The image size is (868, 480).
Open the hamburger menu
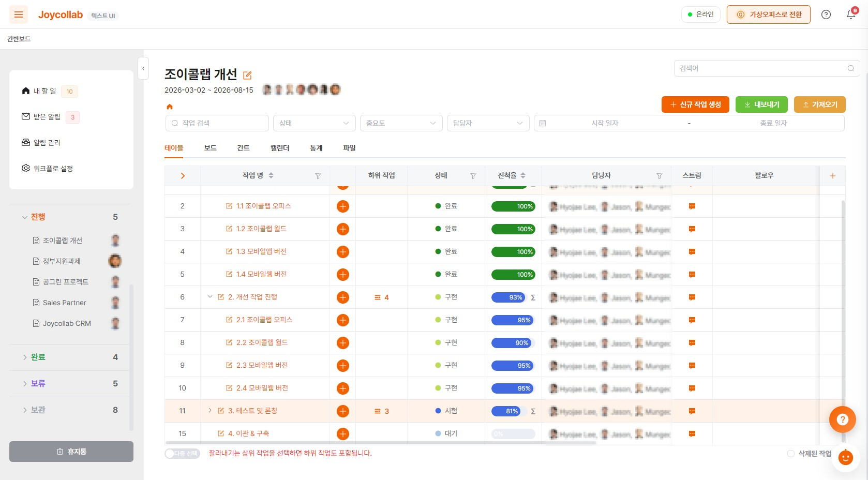pos(19,14)
